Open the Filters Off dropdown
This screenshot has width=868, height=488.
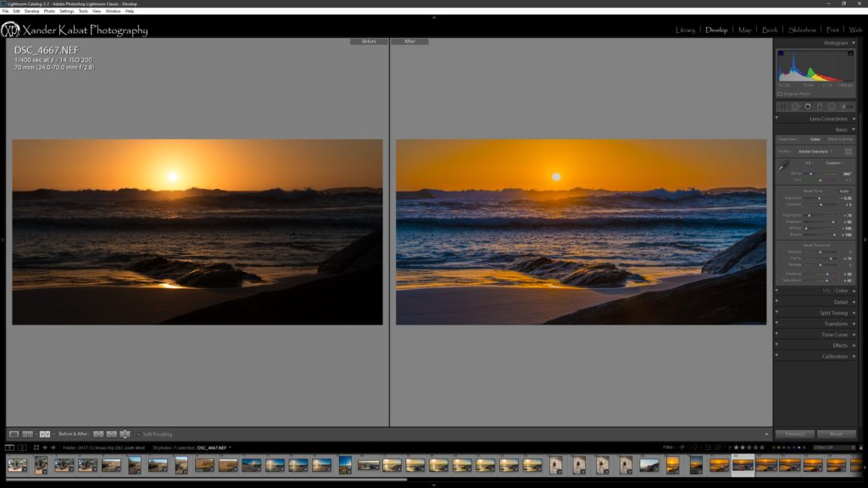(x=833, y=447)
